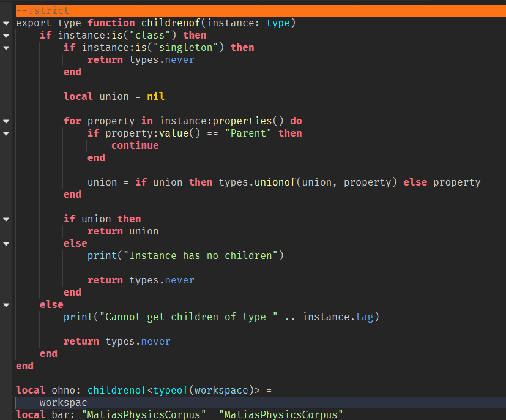Collapse the outer else block above 'Cannot get children'
This screenshot has height=420, width=506.
point(6,305)
